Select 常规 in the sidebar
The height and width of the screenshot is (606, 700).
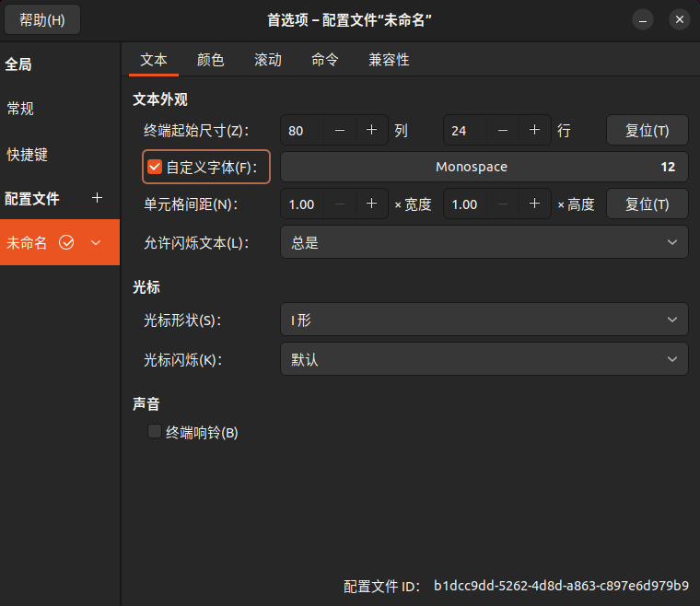[x=60, y=109]
